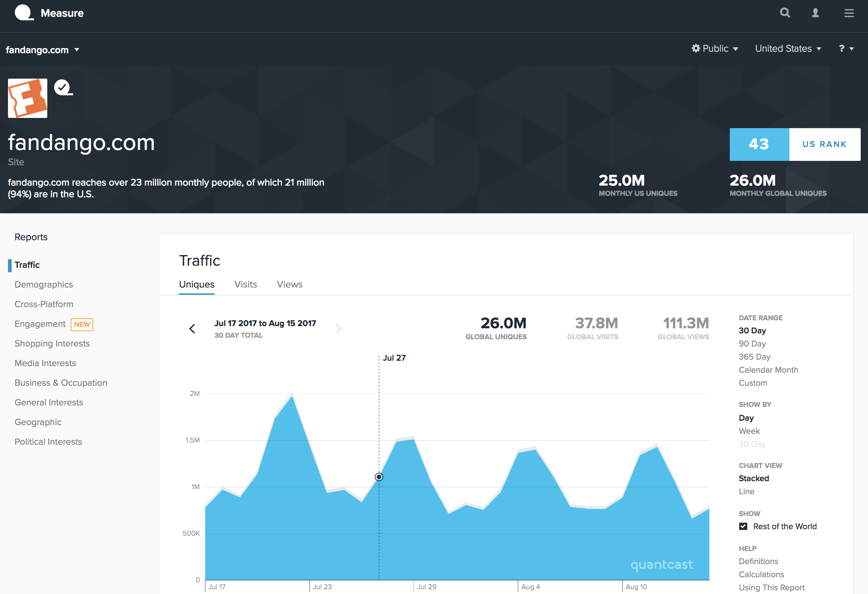
Task: Uncheck Rest of the World under Show
Action: pos(743,526)
